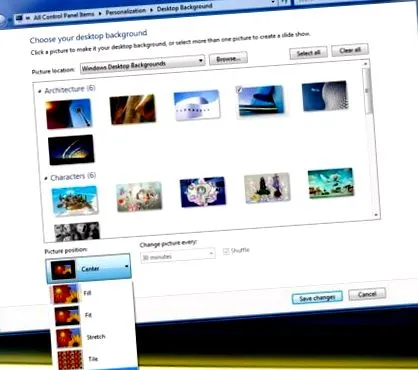Screen dimensions: 418x370
Task: Click the Picture position Center dropdown
Action: click(88, 268)
